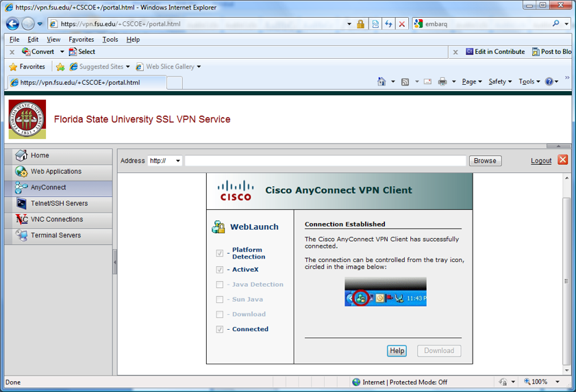This screenshot has width=576, height=392.
Task: Open the security lock icon in the address bar
Action: tap(360, 24)
